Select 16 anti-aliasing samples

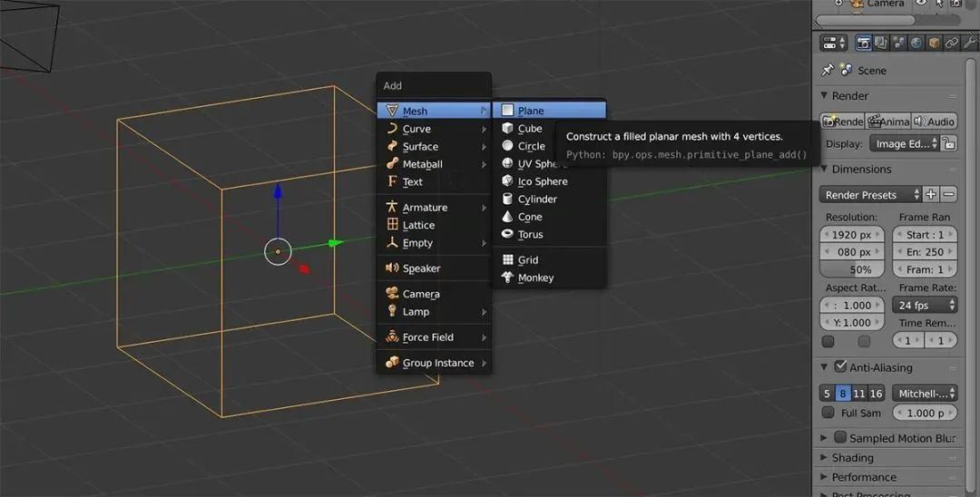click(x=877, y=394)
